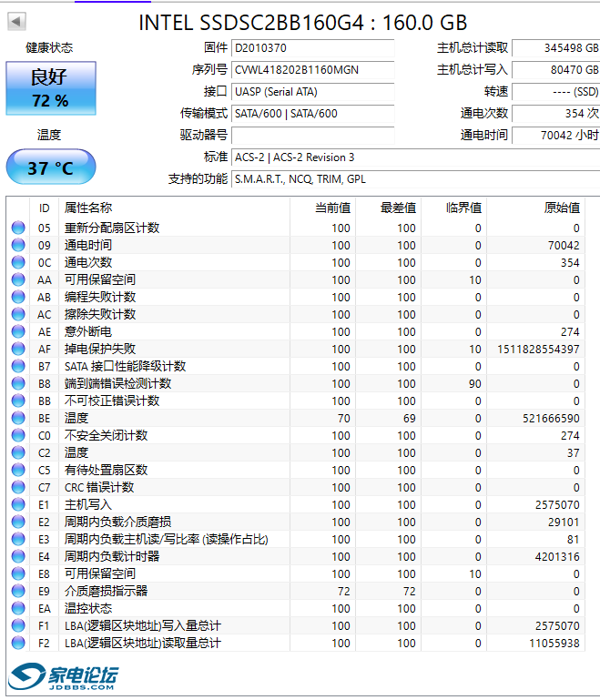Click the status orb for row 05
600x700 pixels.
click(18, 228)
